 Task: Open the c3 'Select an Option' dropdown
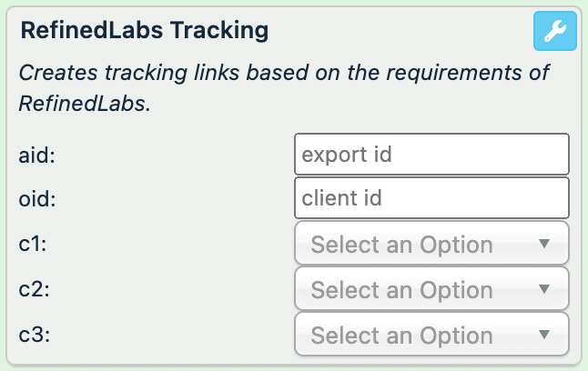point(431,335)
